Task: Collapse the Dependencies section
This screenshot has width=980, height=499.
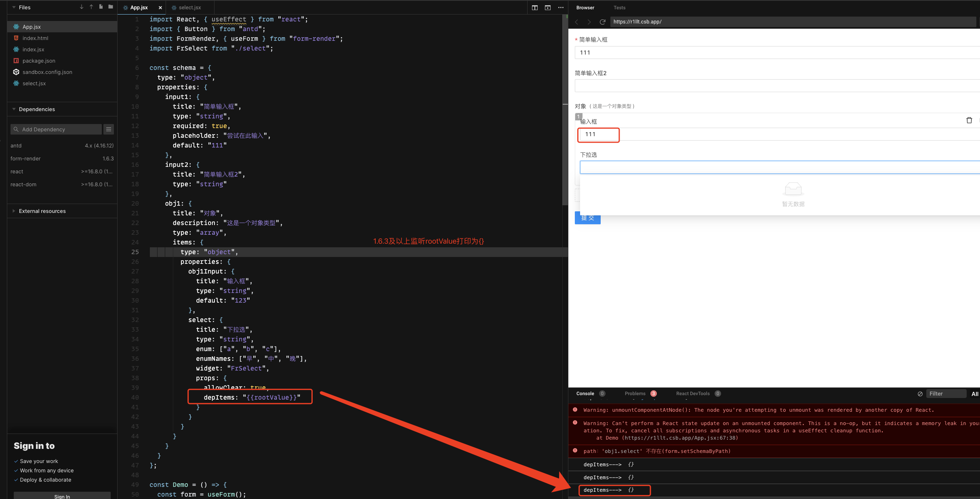Action: (x=14, y=109)
